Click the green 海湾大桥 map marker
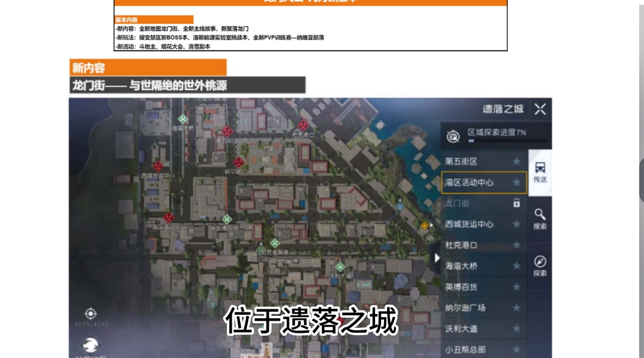This screenshot has height=358, width=644. [x=183, y=119]
